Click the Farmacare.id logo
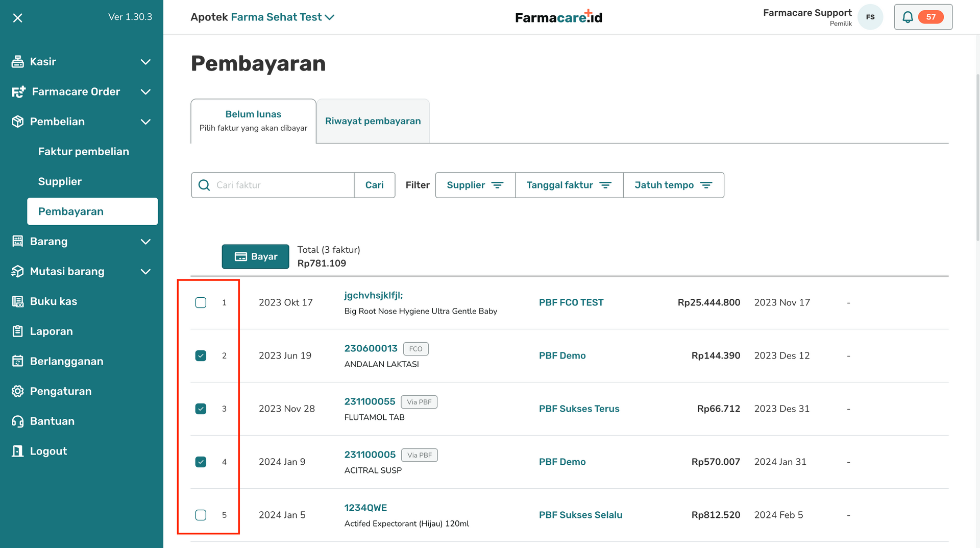This screenshot has height=548, width=980. (559, 17)
